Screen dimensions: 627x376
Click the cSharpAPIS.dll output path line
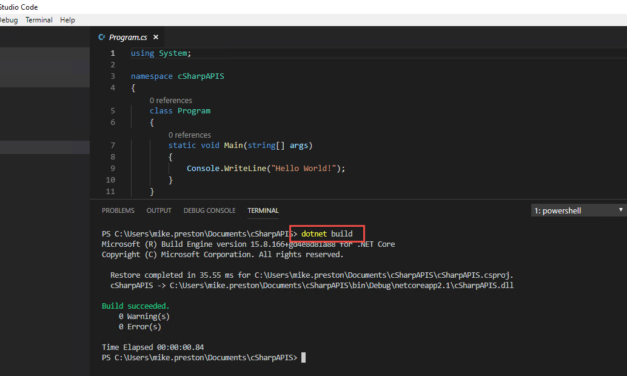point(312,286)
